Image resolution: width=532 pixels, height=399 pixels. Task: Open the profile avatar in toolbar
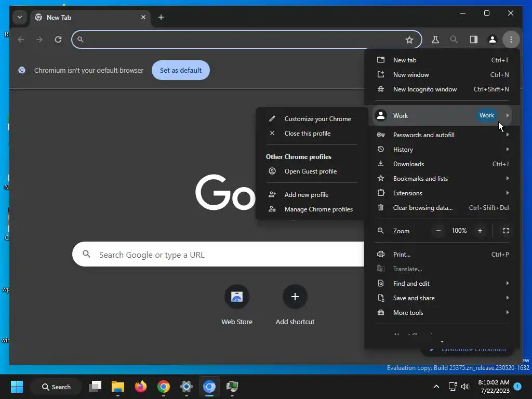[x=493, y=39]
